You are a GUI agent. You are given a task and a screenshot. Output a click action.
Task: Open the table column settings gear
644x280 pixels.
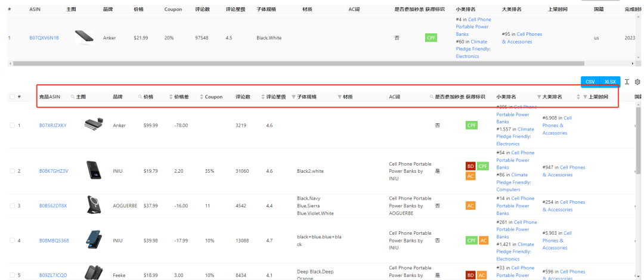tap(637, 82)
